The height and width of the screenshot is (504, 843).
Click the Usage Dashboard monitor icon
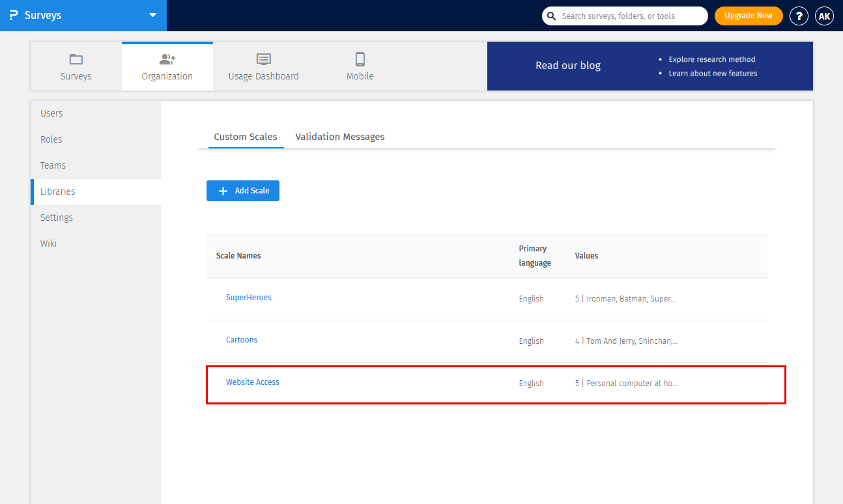[263, 59]
